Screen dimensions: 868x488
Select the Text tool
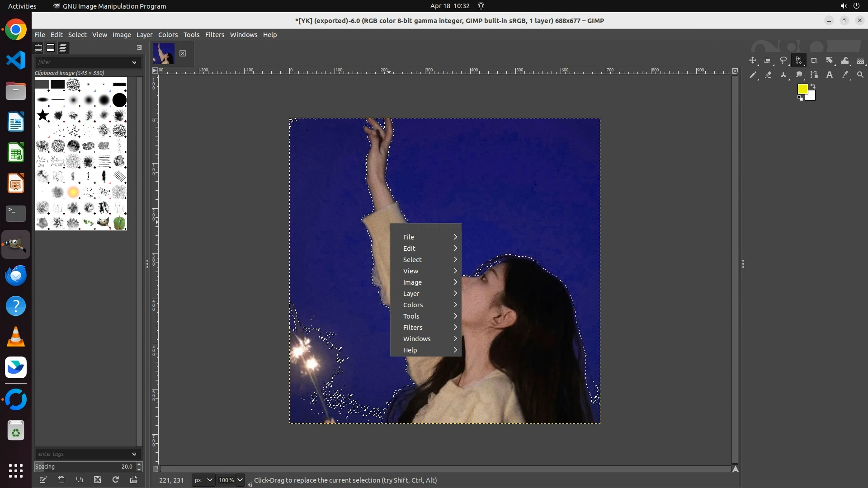(x=830, y=75)
